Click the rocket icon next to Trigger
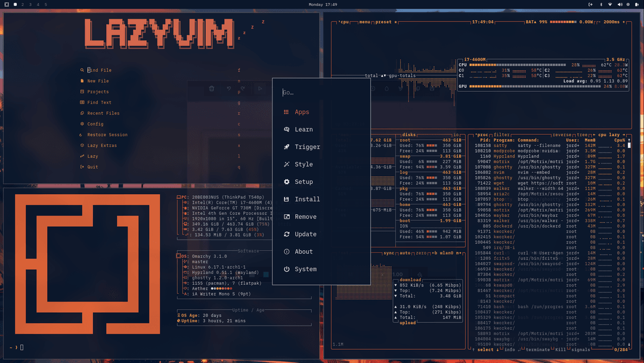 pyautogui.click(x=286, y=147)
